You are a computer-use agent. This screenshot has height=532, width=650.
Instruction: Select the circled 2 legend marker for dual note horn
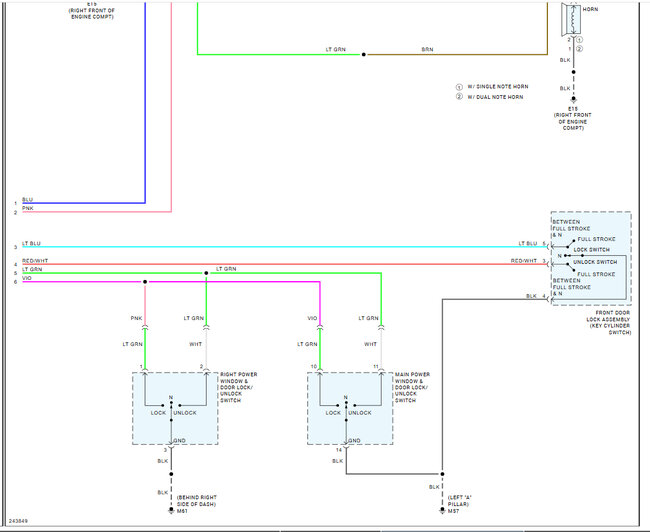pyautogui.click(x=459, y=97)
